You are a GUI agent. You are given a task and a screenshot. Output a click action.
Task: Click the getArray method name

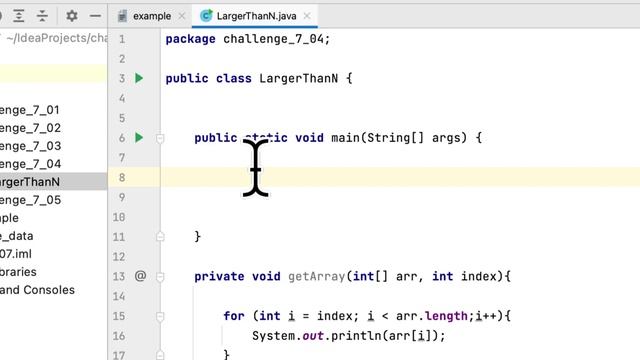[x=316, y=276]
